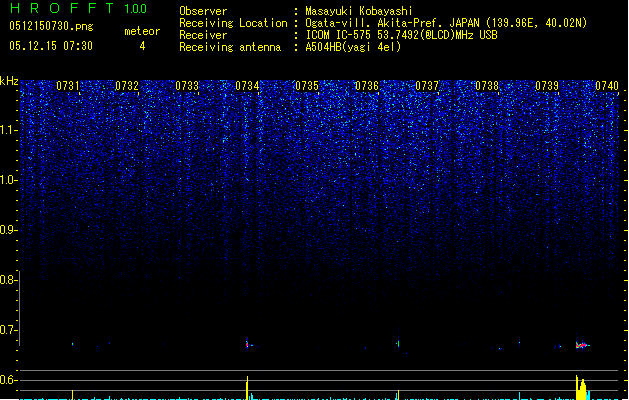The height and width of the screenshot is (400, 629).
Task: Click the 0733 time marker
Action: click(187, 86)
